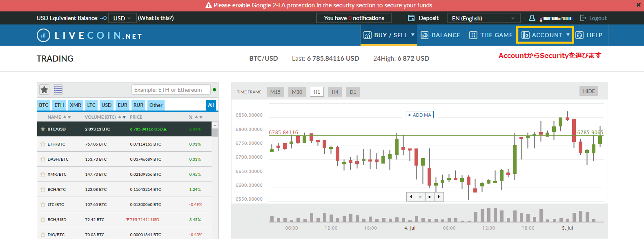
Task: Show favorites with the star filter icon
Action: (x=45, y=89)
